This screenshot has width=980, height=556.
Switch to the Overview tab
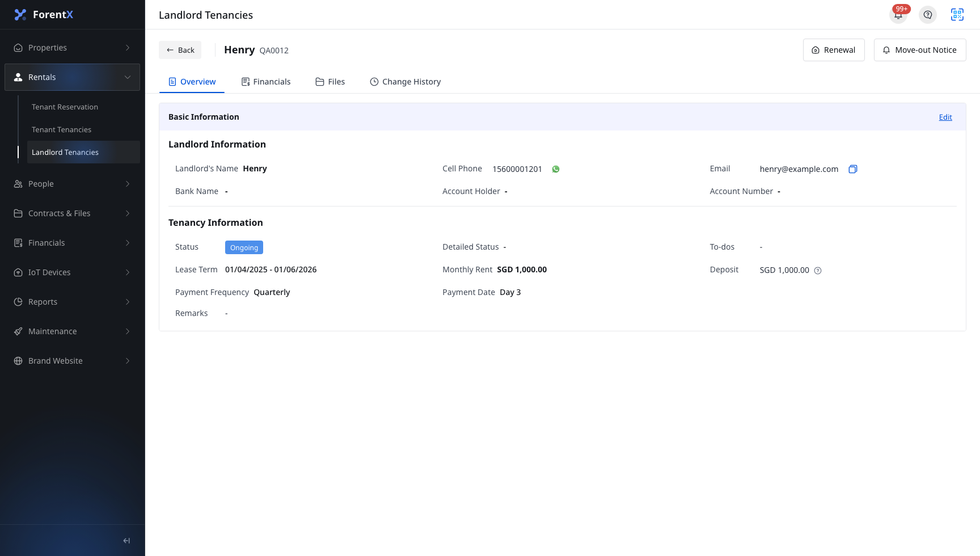192,82
